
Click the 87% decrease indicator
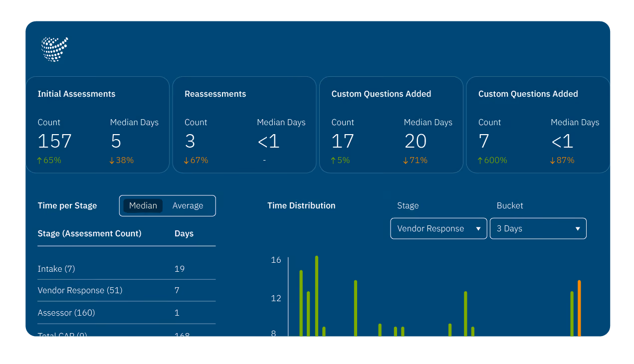(x=562, y=160)
